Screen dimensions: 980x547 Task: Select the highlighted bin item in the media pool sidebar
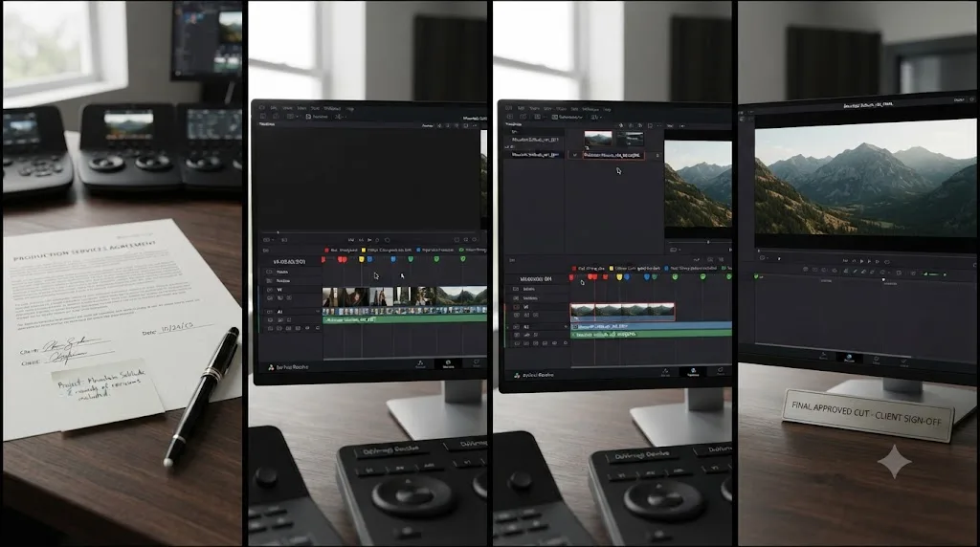[534, 154]
